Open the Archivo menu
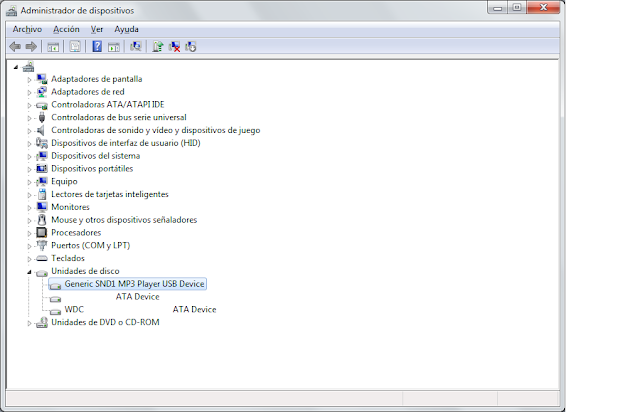Viewport: 640px width, 412px height. coord(27,29)
